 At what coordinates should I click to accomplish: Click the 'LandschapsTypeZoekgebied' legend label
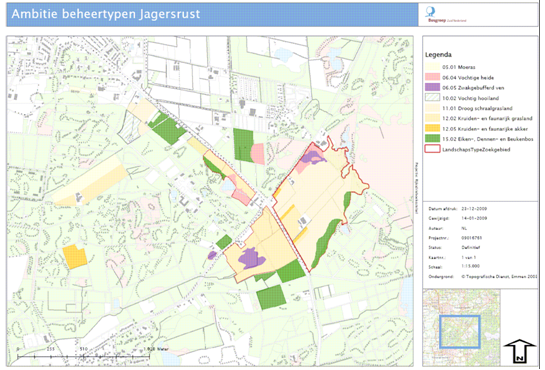tap(476, 149)
